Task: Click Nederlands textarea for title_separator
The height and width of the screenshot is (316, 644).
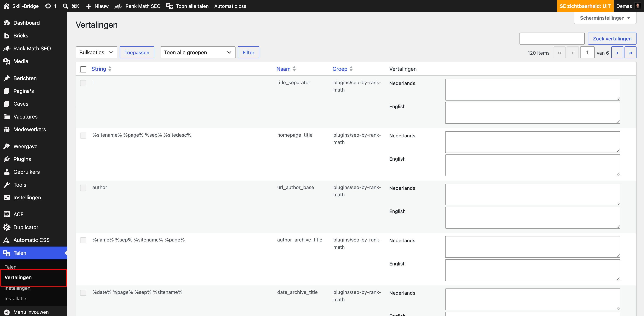Action: tap(532, 89)
